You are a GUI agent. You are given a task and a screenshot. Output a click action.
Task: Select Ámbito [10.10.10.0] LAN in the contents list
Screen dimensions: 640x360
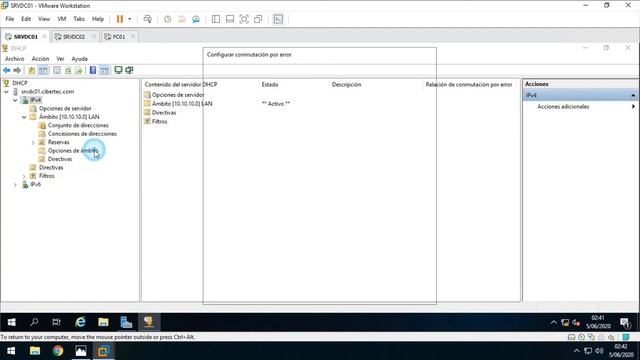[182, 104]
